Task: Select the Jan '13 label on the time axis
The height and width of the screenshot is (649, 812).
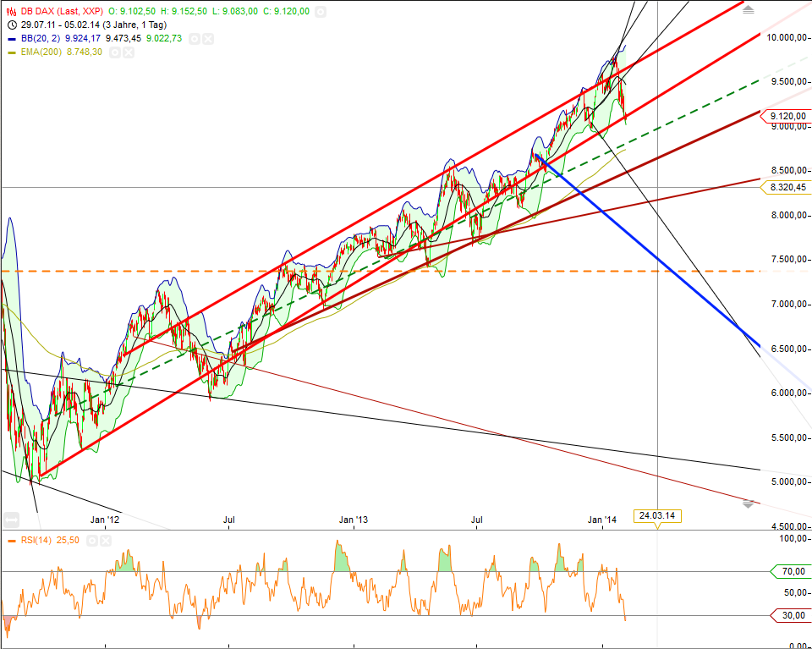Action: (x=354, y=519)
